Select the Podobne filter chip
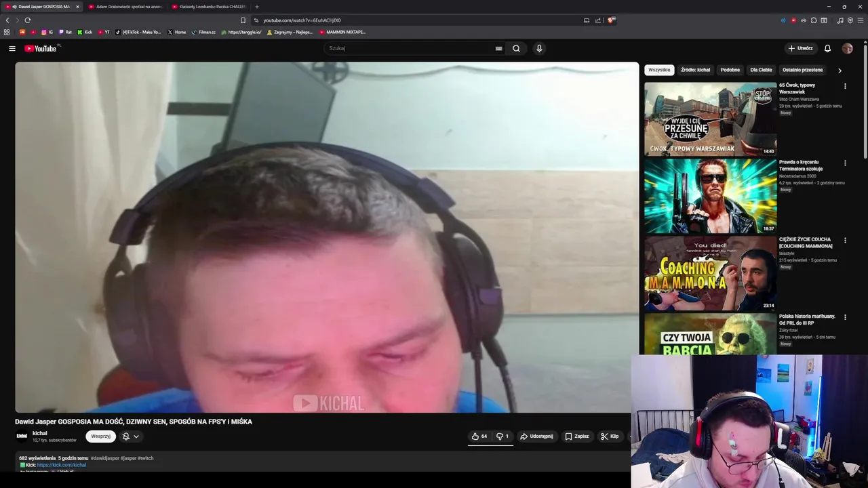868x488 pixels. click(730, 70)
